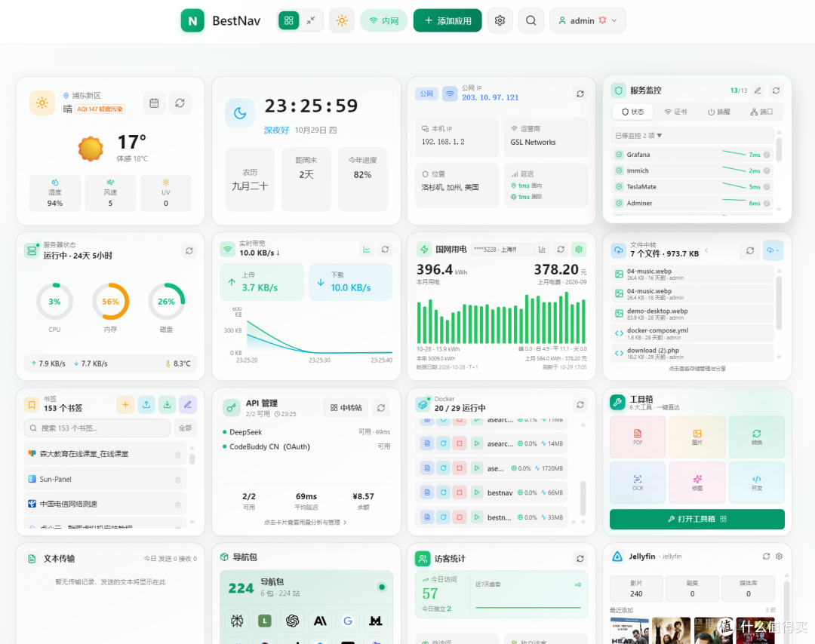Expand the admin user dropdown

(x=587, y=21)
